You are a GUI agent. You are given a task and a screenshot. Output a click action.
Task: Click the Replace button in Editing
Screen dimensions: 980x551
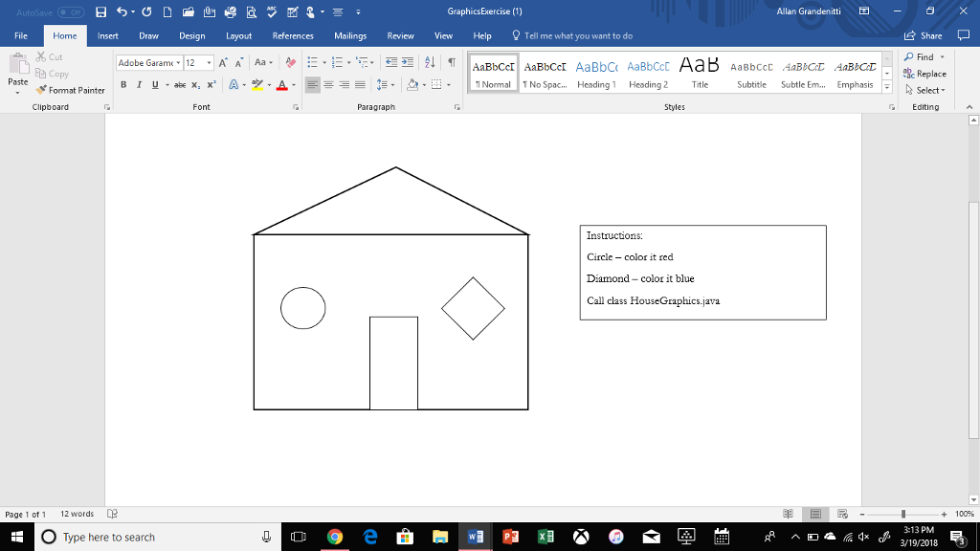tap(924, 74)
